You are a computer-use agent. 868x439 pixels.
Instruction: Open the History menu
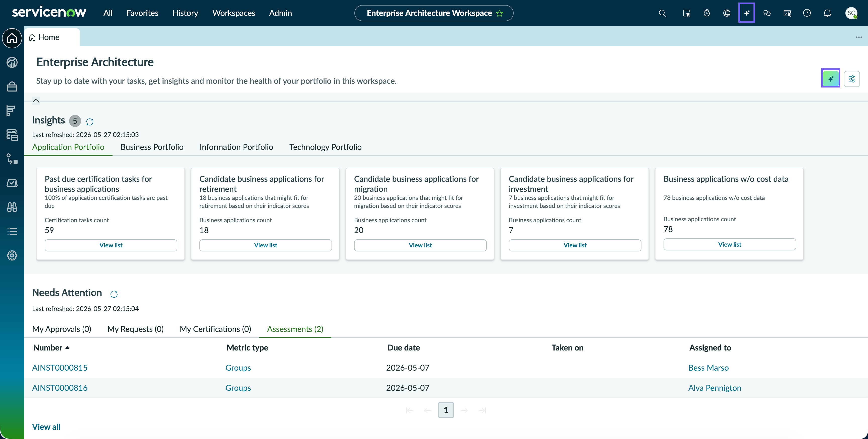185,13
